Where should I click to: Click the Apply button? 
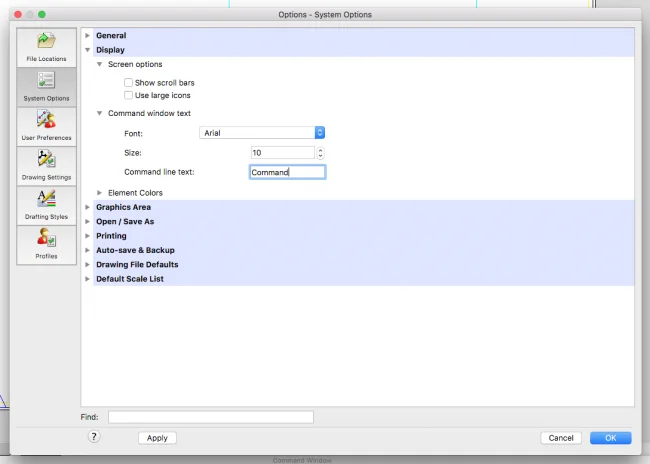[x=157, y=438]
